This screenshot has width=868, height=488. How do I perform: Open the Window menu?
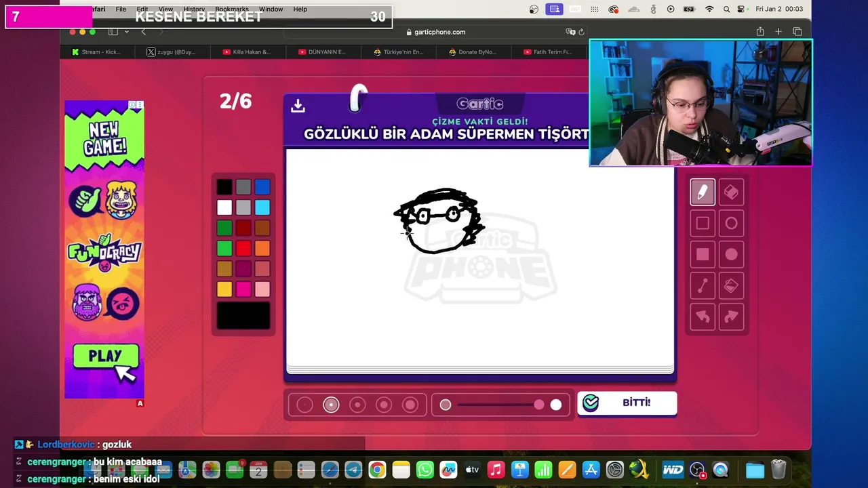[x=271, y=9]
